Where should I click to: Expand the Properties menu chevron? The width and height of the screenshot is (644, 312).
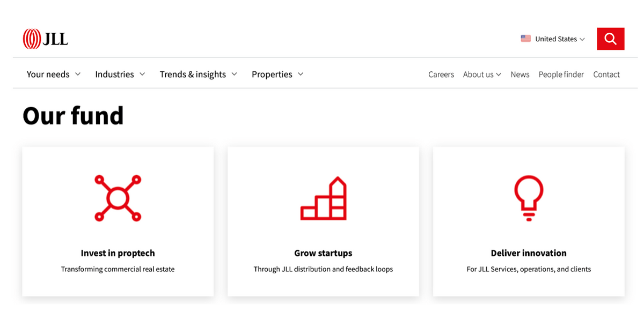tap(301, 74)
